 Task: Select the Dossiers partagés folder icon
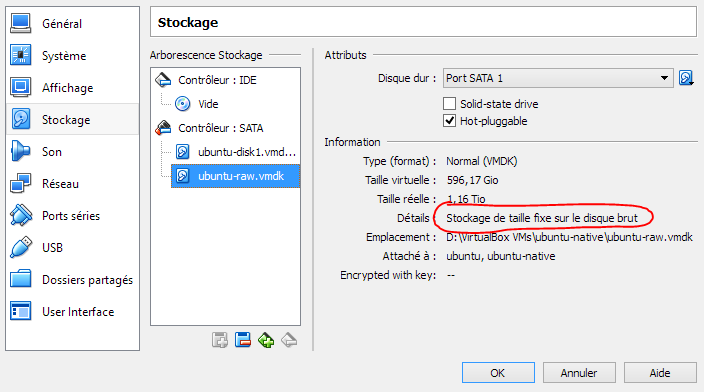tap(21, 279)
